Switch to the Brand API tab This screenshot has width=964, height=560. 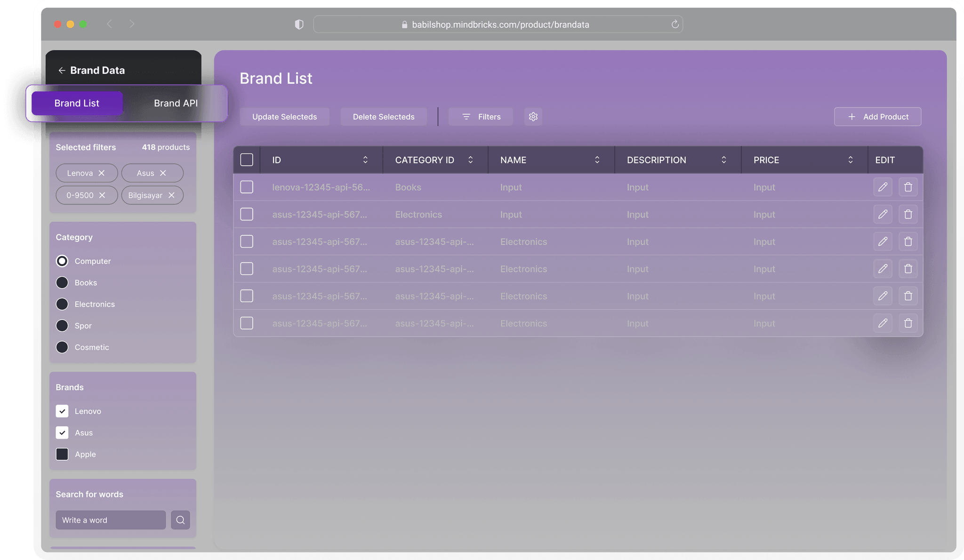[175, 103]
